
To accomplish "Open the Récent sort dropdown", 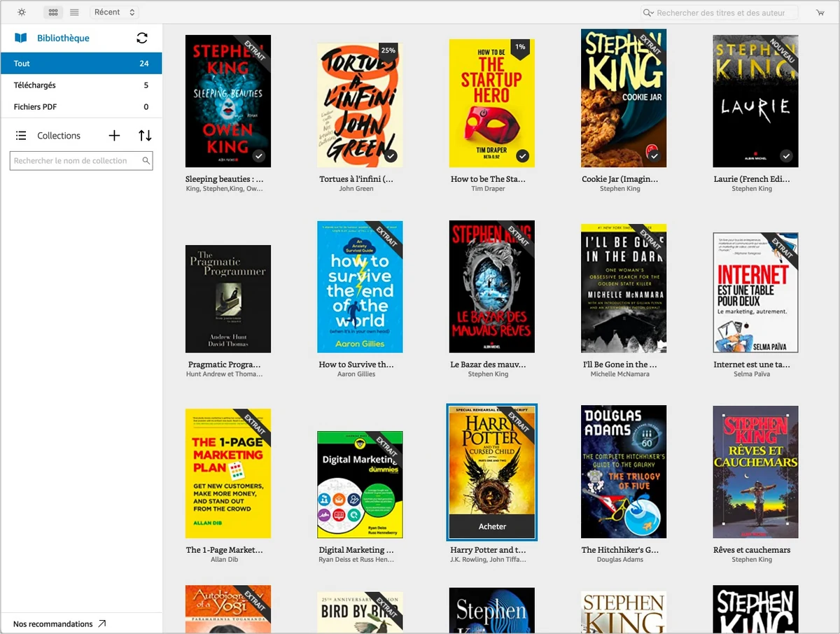I will coord(114,13).
